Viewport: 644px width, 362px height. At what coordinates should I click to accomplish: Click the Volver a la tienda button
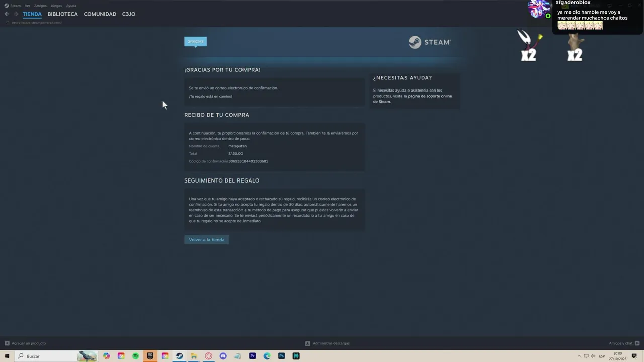tap(207, 240)
